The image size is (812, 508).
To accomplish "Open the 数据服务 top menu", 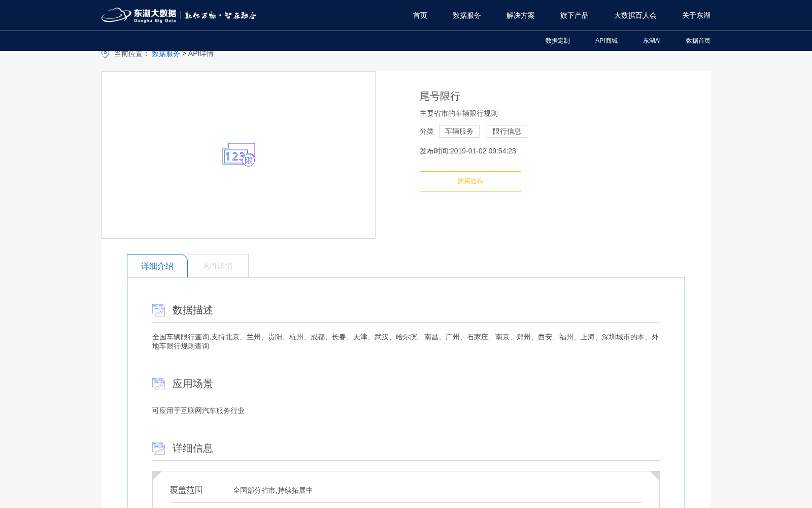I will pos(467,15).
